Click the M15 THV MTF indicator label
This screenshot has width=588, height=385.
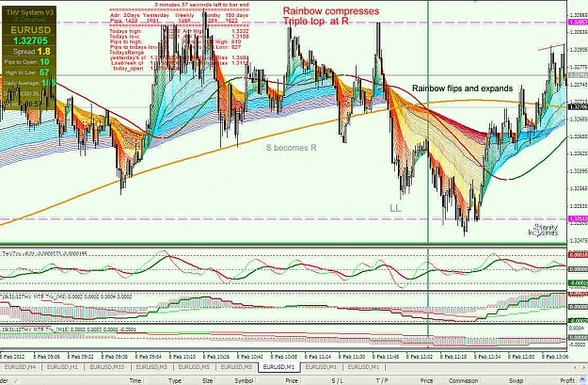tap(69, 329)
